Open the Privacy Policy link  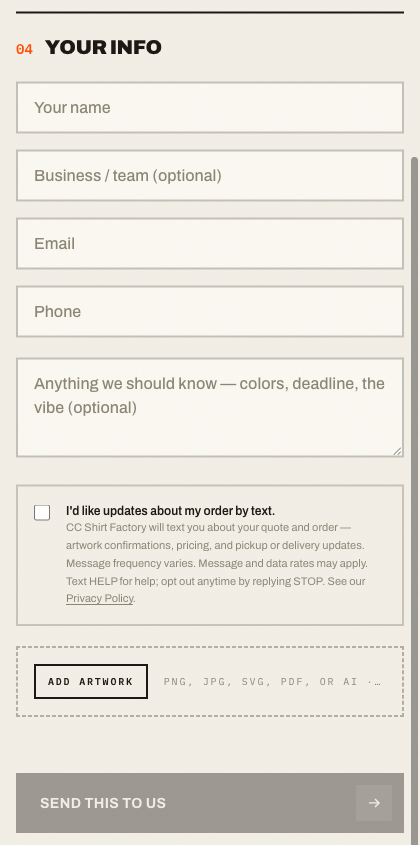tap(100, 598)
